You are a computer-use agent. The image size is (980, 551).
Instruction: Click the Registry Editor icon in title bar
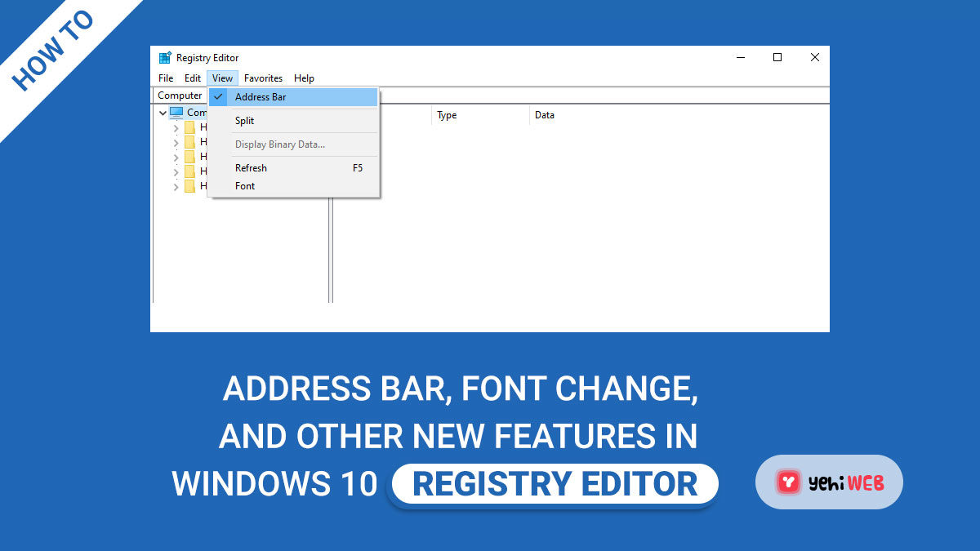coord(165,58)
